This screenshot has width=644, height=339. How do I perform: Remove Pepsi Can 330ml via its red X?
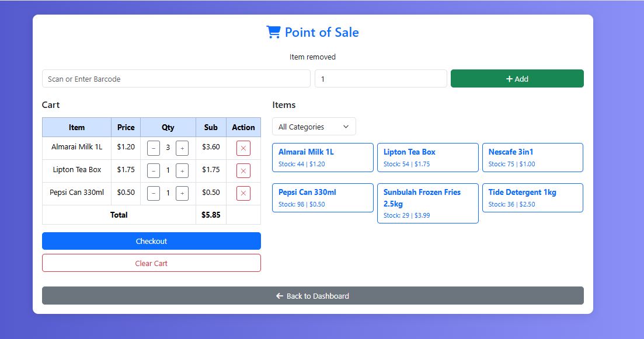(243, 193)
